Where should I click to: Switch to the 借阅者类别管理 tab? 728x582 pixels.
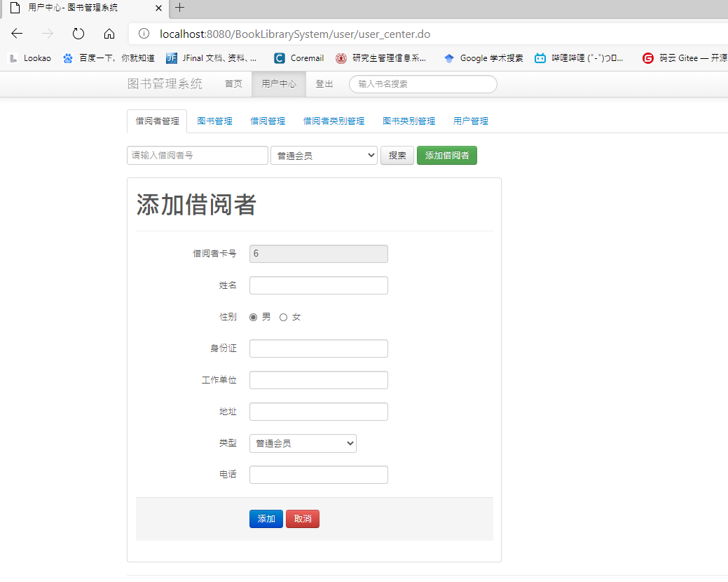(x=334, y=121)
